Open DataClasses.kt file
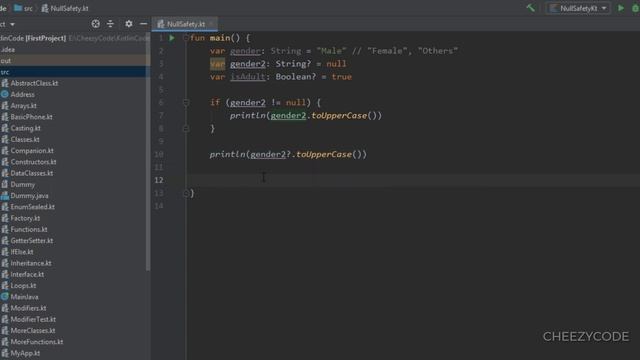The height and width of the screenshot is (360, 640). [31, 173]
